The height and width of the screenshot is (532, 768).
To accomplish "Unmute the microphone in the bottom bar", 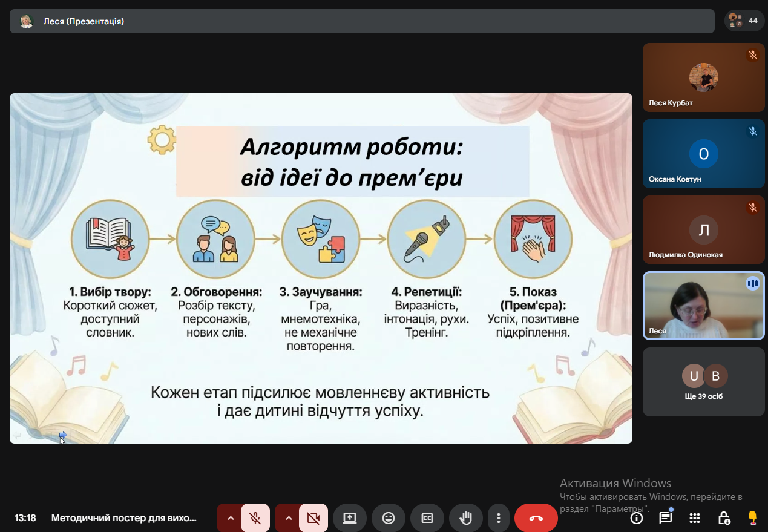I will [255, 518].
